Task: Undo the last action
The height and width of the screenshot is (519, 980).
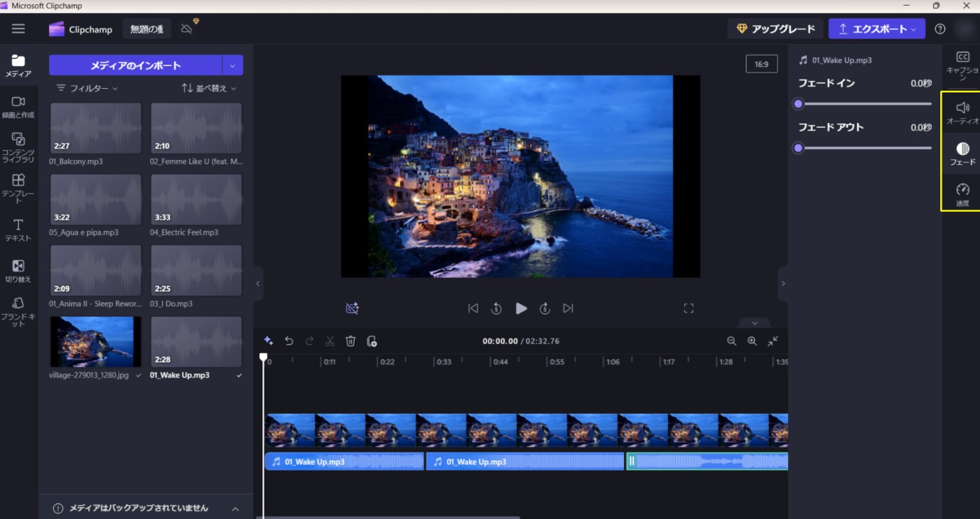Action: 289,341
